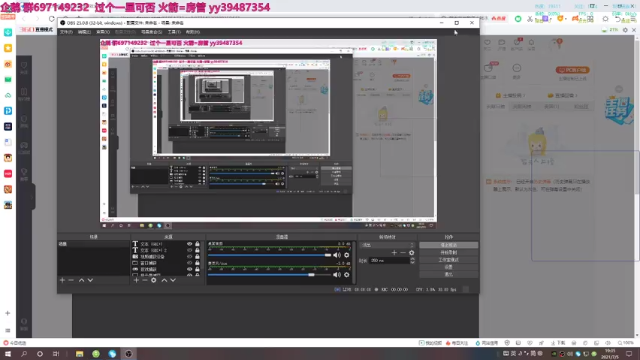Open Windows Start menu on taskbar
The width and height of the screenshot is (640, 360).
[x=8, y=354]
